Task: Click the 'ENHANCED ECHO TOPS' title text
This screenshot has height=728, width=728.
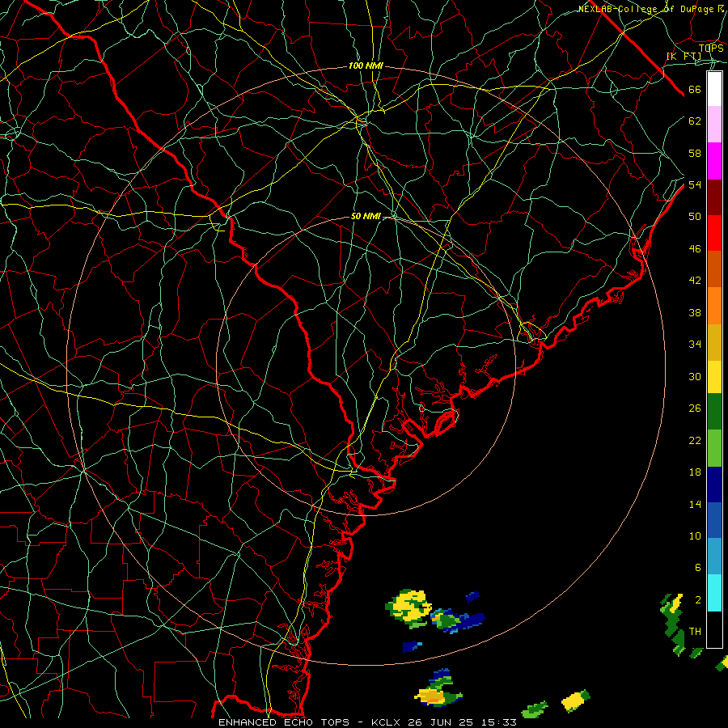Action: [x=284, y=722]
